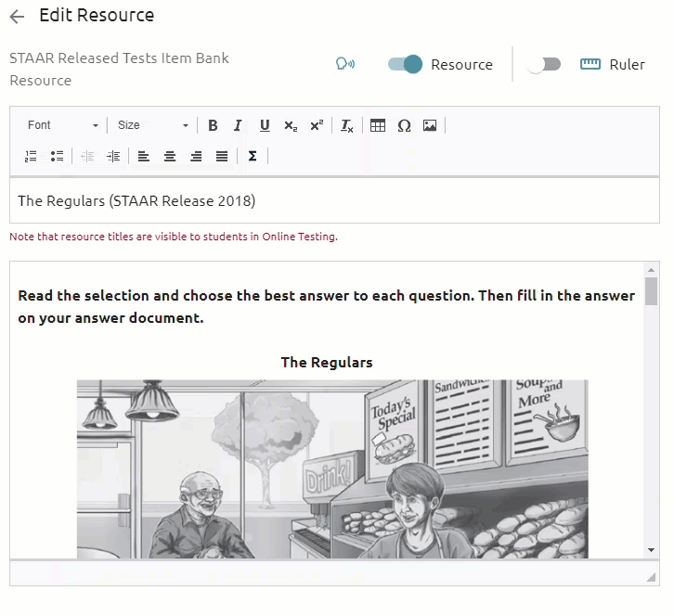Open the math equation (sigma) editor
Screen dimensions: 674x616
pos(253,156)
